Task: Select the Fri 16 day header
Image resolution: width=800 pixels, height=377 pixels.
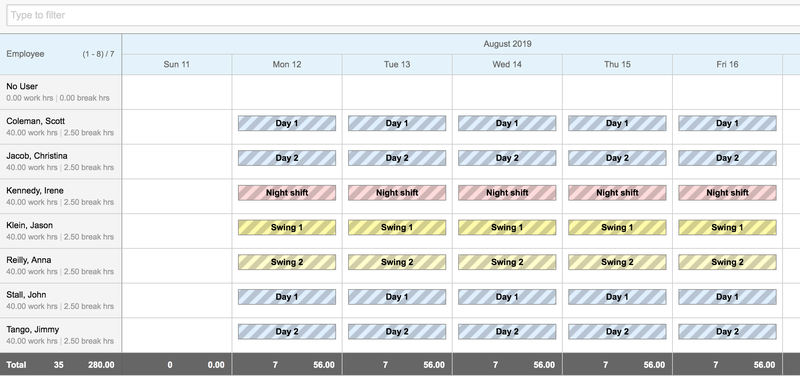Action: coord(728,64)
